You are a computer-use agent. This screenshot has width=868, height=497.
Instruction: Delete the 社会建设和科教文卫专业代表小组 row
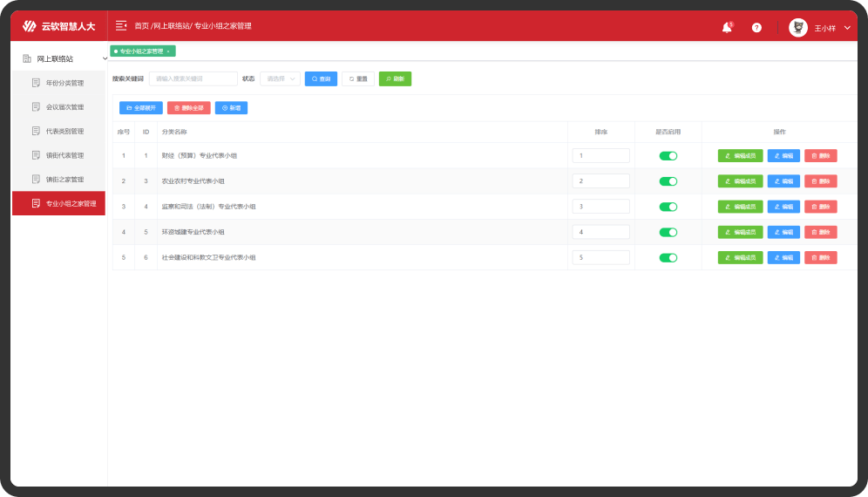point(820,258)
